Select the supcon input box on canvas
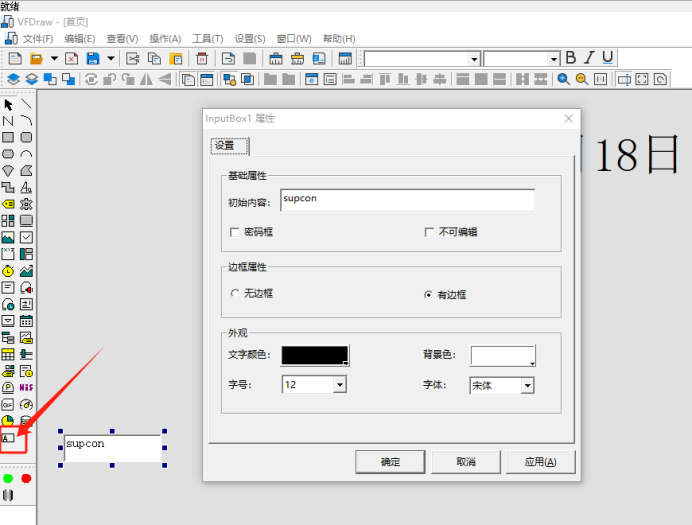Screen dimensions: 692x525 coord(113,448)
